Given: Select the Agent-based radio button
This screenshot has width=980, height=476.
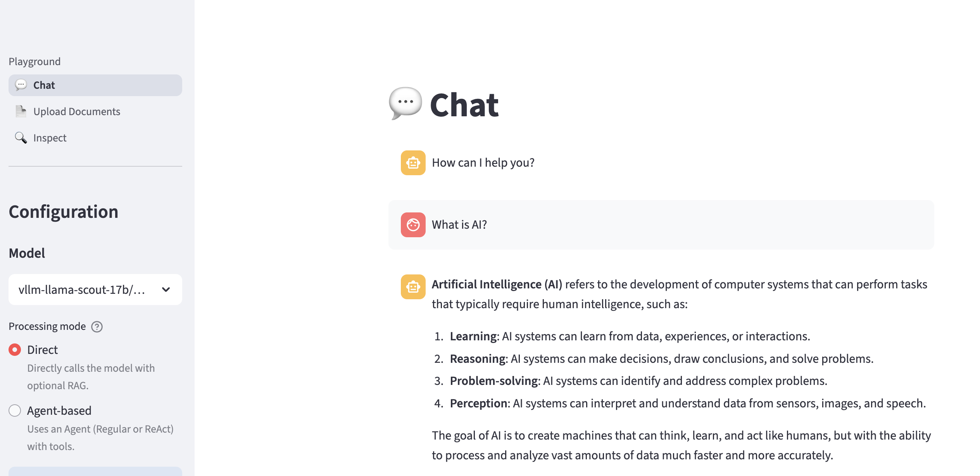Looking at the screenshot, I should (x=15, y=410).
